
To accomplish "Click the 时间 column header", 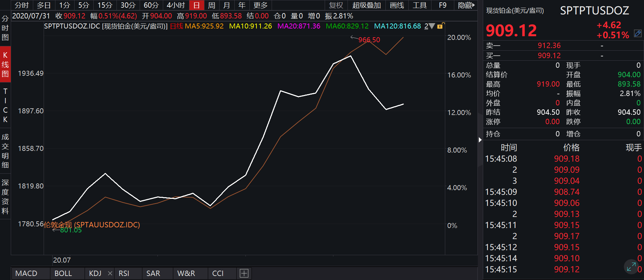I will [x=509, y=148].
